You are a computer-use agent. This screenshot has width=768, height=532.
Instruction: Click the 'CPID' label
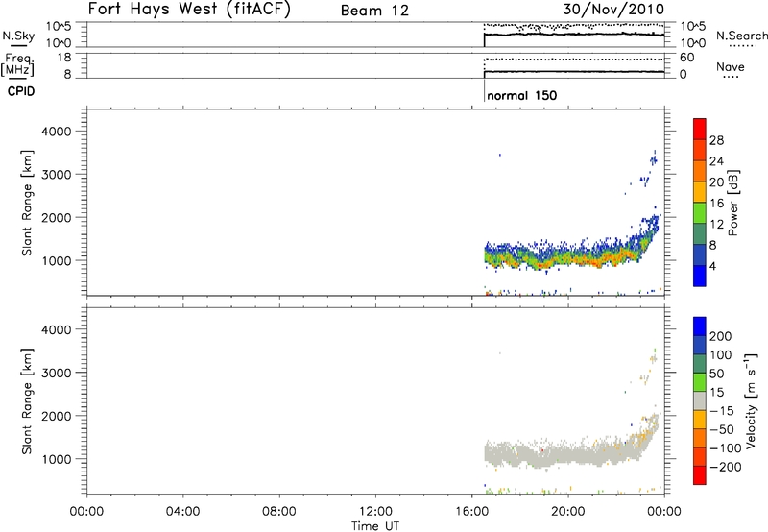click(x=21, y=91)
